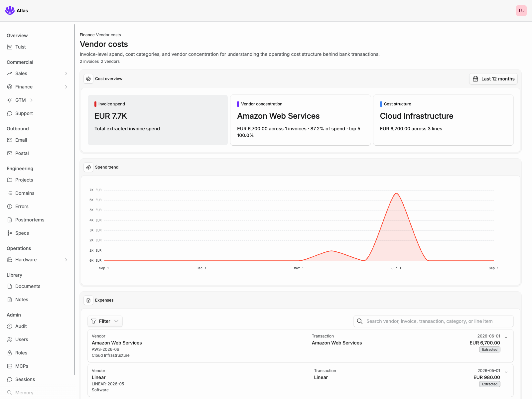Click the Spend trend section icon
Screen dimensions: 532x399
point(88,167)
